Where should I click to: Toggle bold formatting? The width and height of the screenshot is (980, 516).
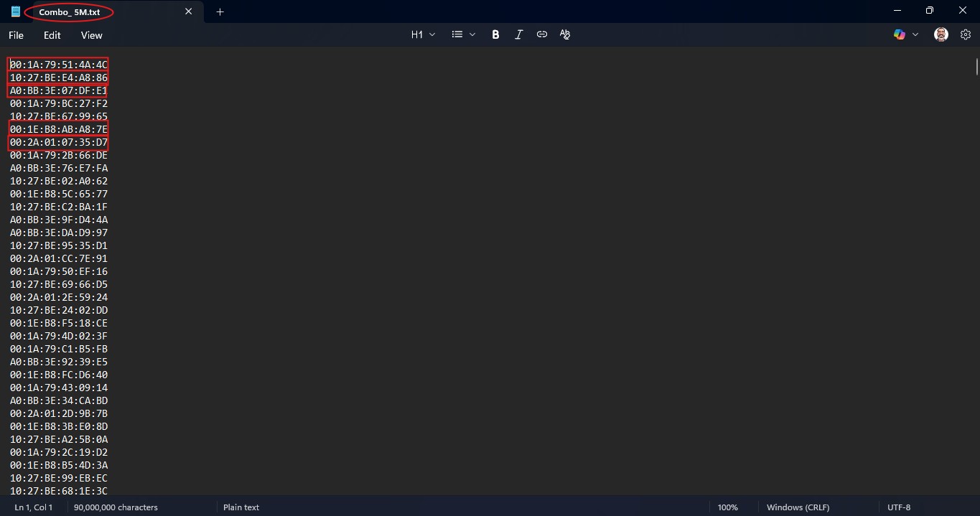pyautogui.click(x=495, y=34)
